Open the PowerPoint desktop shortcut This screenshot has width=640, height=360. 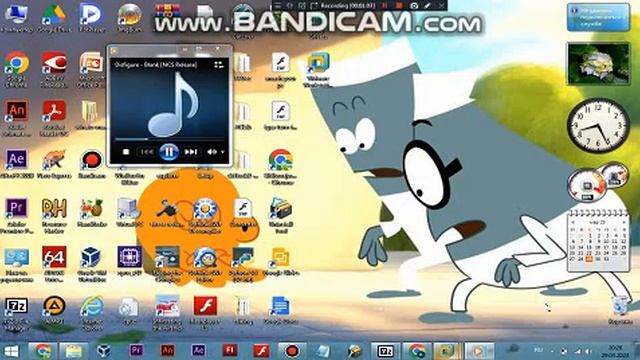click(x=91, y=69)
